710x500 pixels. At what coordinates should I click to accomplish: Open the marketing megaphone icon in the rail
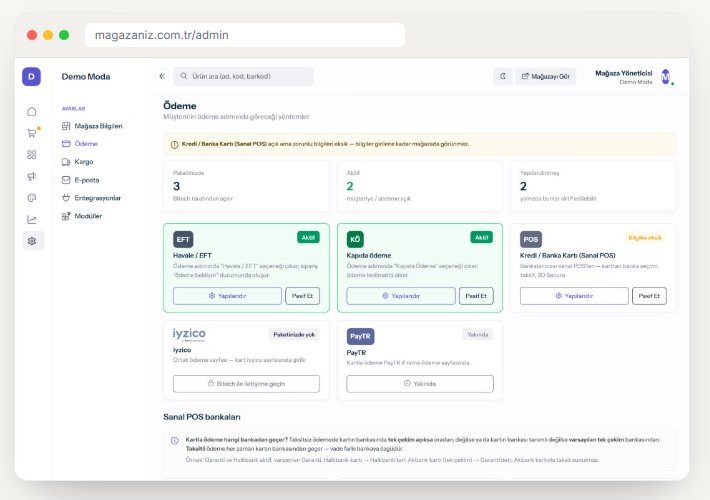[32, 176]
